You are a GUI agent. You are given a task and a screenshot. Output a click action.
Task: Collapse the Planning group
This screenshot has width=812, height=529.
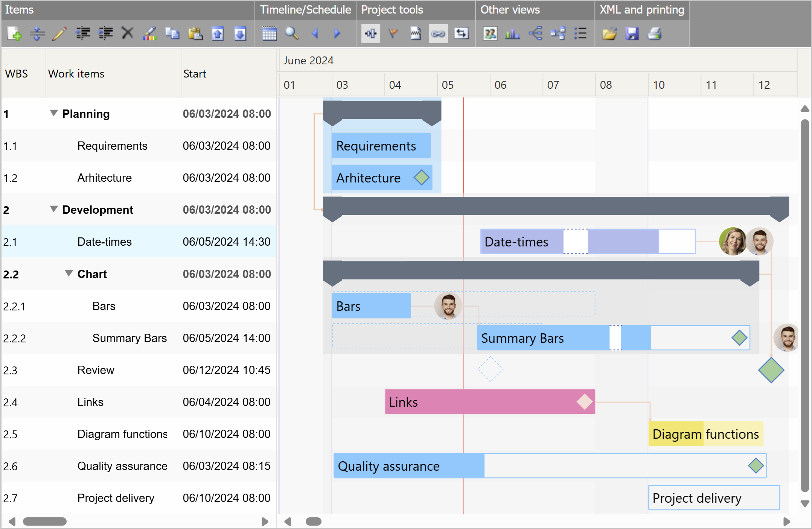[54, 113]
